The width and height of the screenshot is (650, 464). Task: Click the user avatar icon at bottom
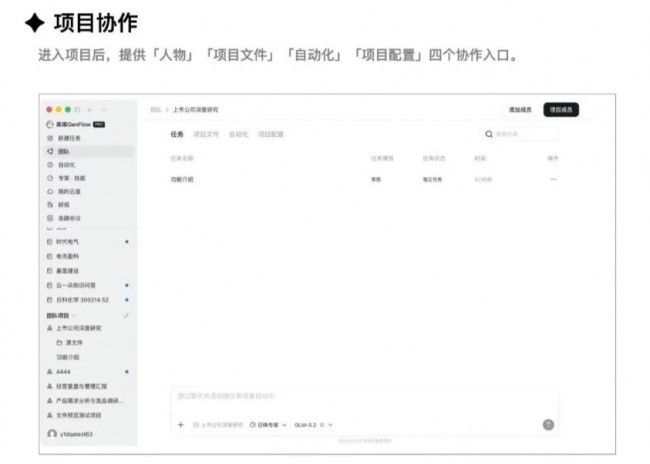pos(52,434)
